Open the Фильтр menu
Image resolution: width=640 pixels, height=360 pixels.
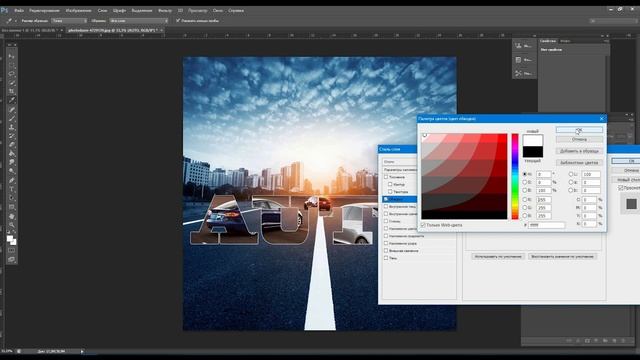(x=165, y=11)
